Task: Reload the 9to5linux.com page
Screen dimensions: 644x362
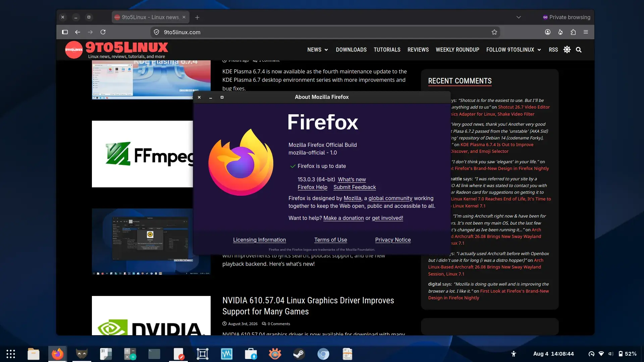Action: tap(103, 32)
